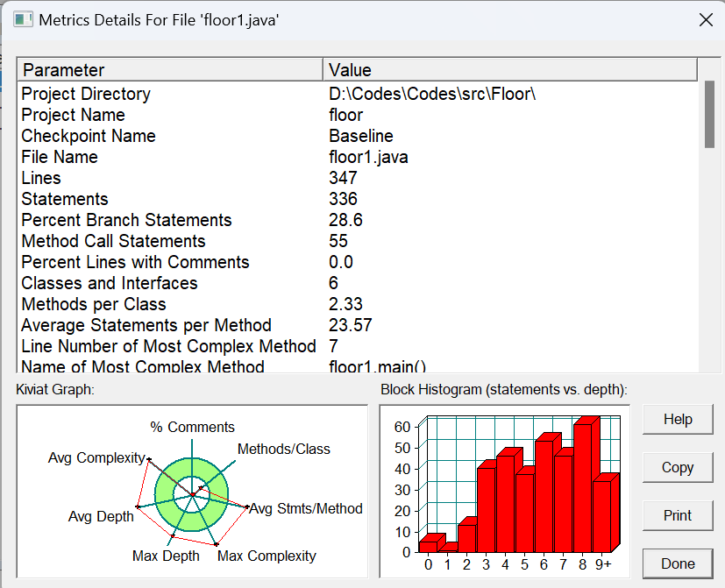Click the 'Kiviat Graph:' heading label

click(x=55, y=390)
